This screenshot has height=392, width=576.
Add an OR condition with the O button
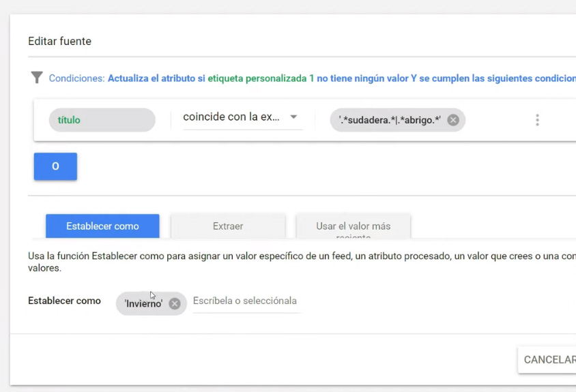tap(55, 166)
